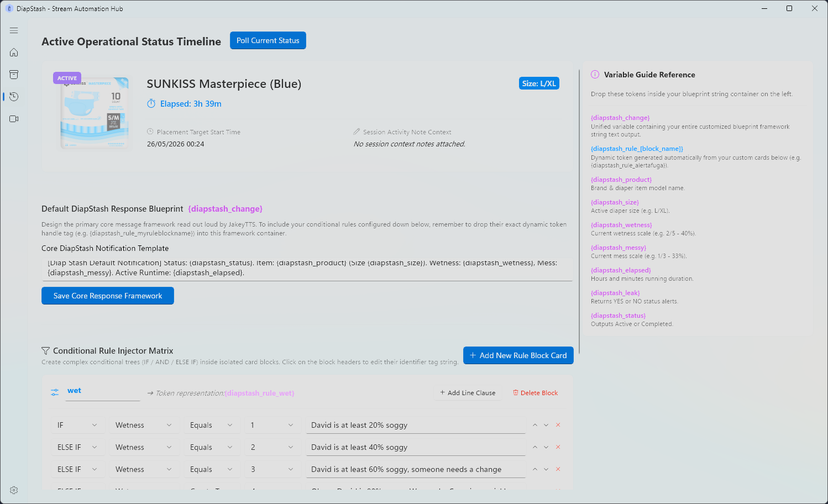Move the 40% soggy row down
Image resolution: width=828 pixels, height=504 pixels.
pyautogui.click(x=546, y=447)
